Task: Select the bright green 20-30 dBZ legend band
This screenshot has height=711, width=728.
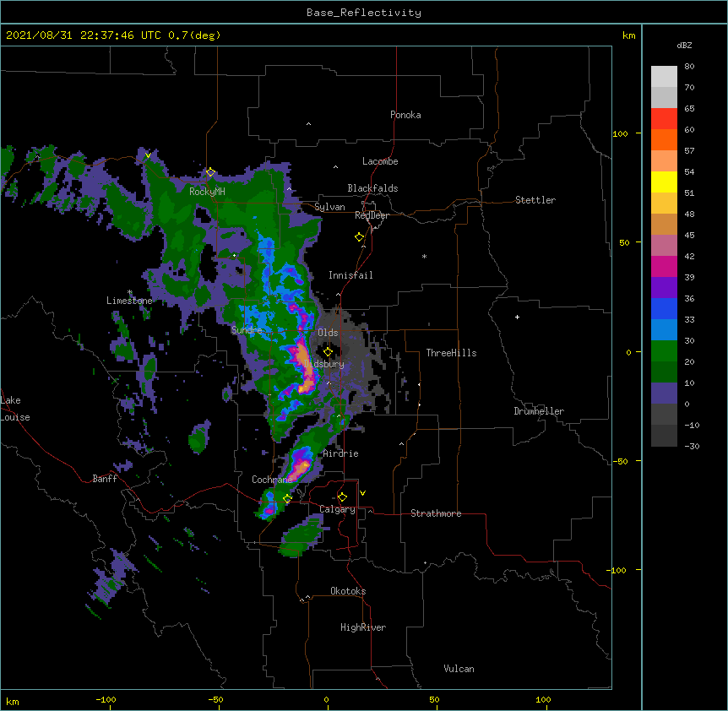Action: tap(664, 351)
